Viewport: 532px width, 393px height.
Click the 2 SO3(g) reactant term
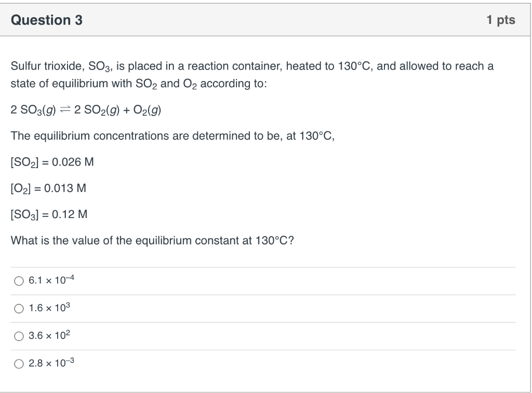33,110
